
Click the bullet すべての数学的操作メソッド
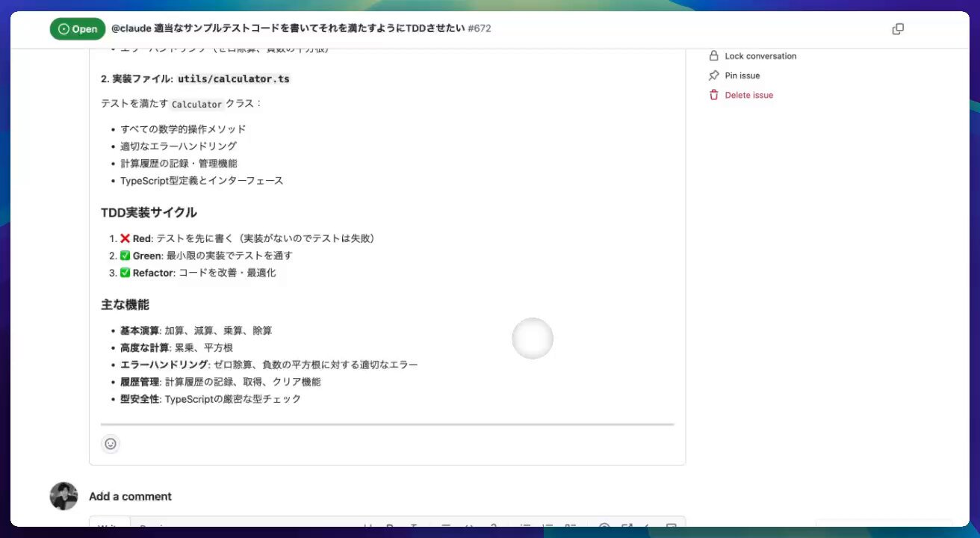pos(183,129)
